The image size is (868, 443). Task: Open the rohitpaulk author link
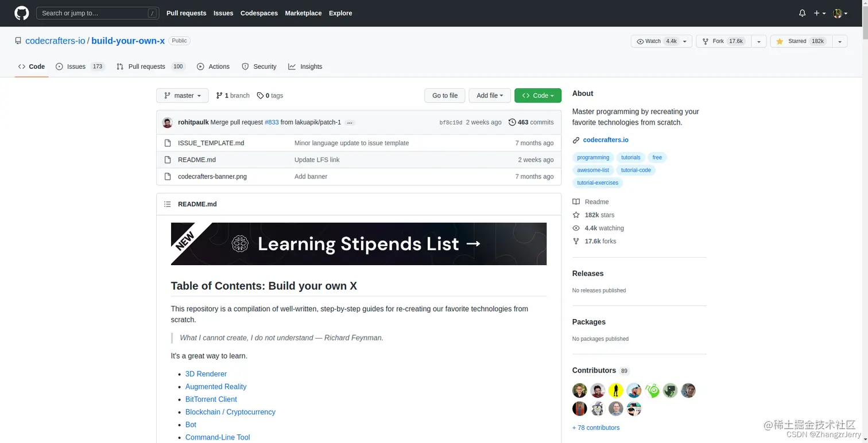tap(193, 122)
